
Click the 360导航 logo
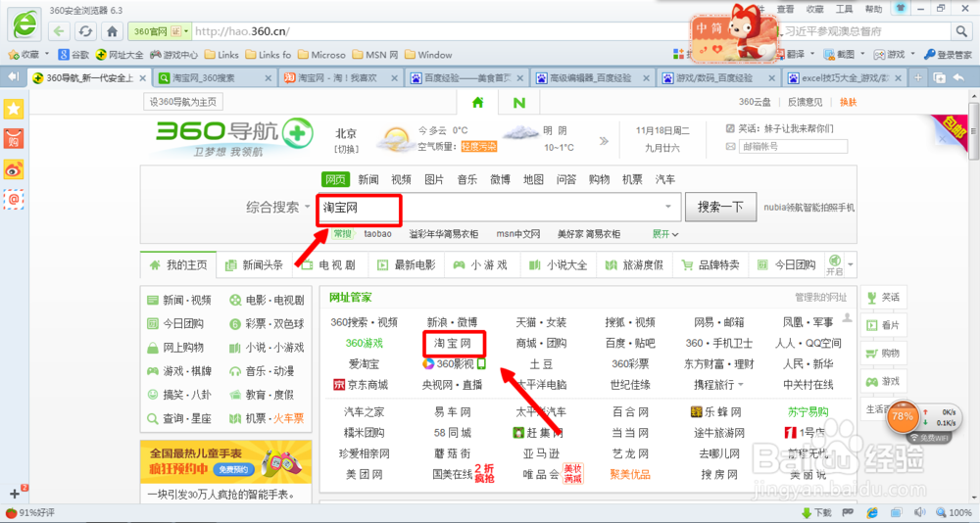pyautogui.click(x=234, y=136)
